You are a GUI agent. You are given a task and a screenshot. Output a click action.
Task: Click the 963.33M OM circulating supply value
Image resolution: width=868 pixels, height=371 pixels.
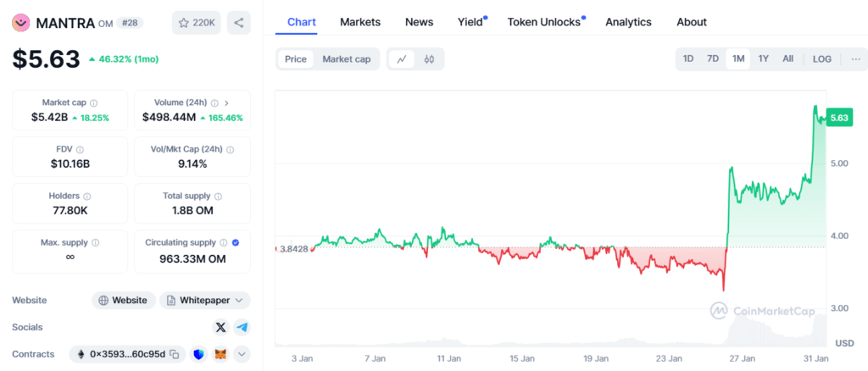pyautogui.click(x=192, y=258)
